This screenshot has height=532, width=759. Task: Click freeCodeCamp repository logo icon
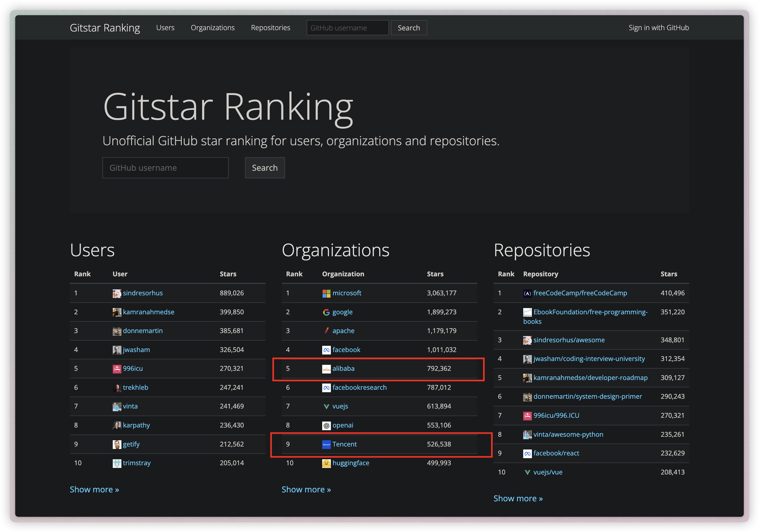tap(527, 293)
